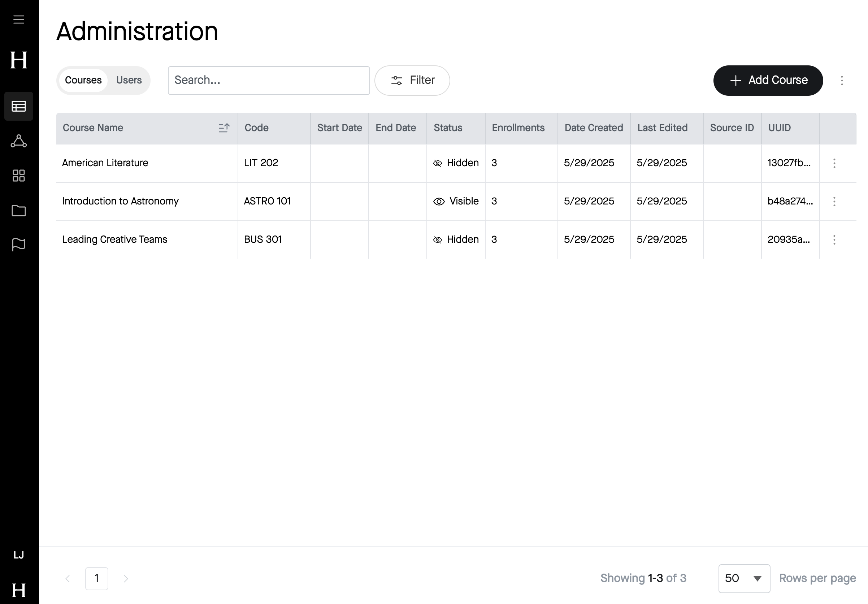Select the Introduction to Astronomy course name
The width and height of the screenshot is (868, 604).
tap(120, 201)
